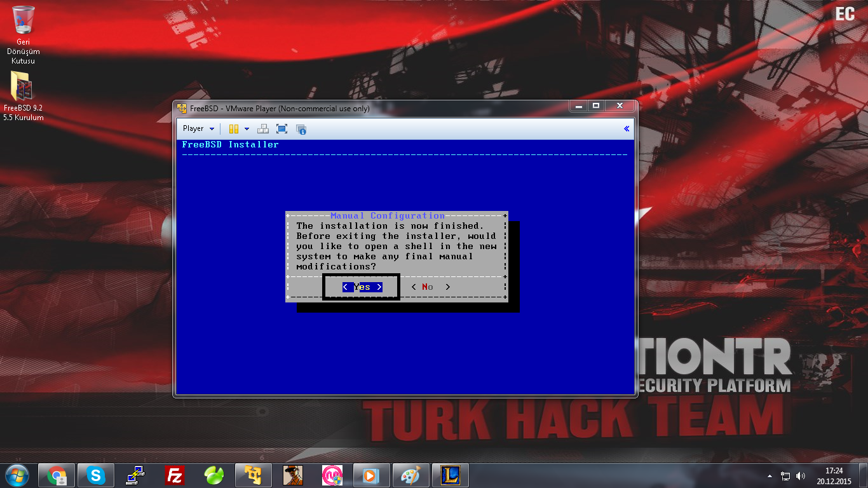Open the pink circular app on taskbar
The height and width of the screenshot is (488, 868).
coord(332,475)
